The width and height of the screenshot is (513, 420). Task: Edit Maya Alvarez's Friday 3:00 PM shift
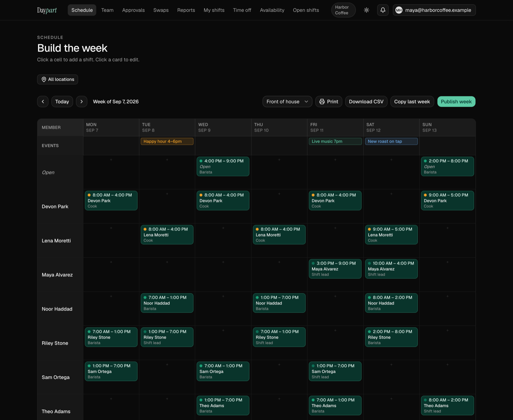(x=335, y=269)
